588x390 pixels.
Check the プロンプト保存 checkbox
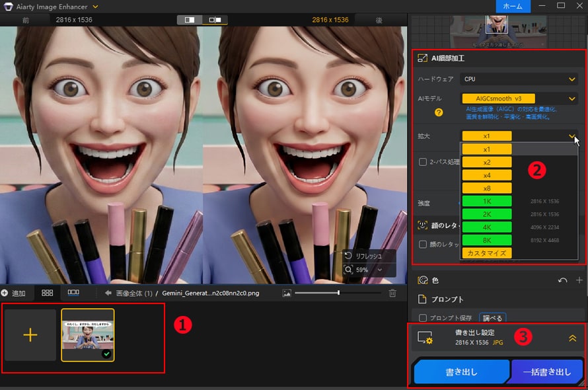[423, 318]
